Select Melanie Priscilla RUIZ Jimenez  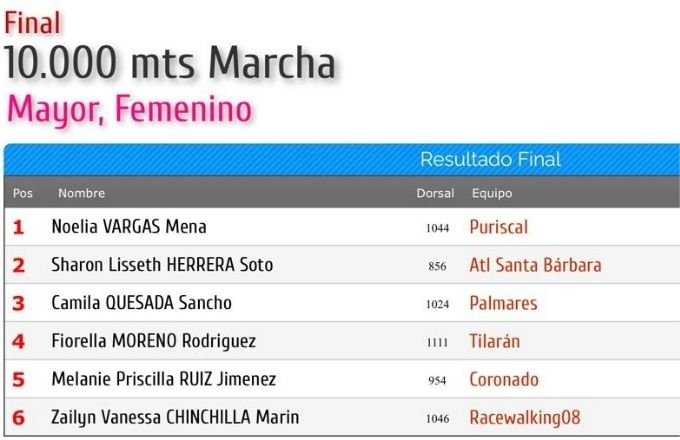point(163,379)
